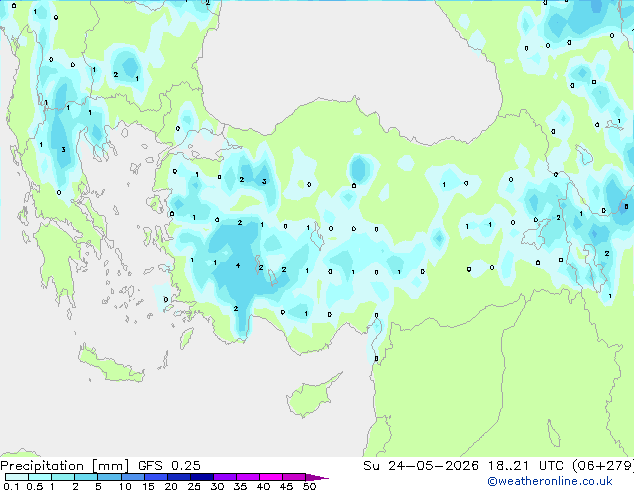The height and width of the screenshot is (490, 634).
Task: Click the "15" legend scale label
Action: pyautogui.click(x=148, y=486)
